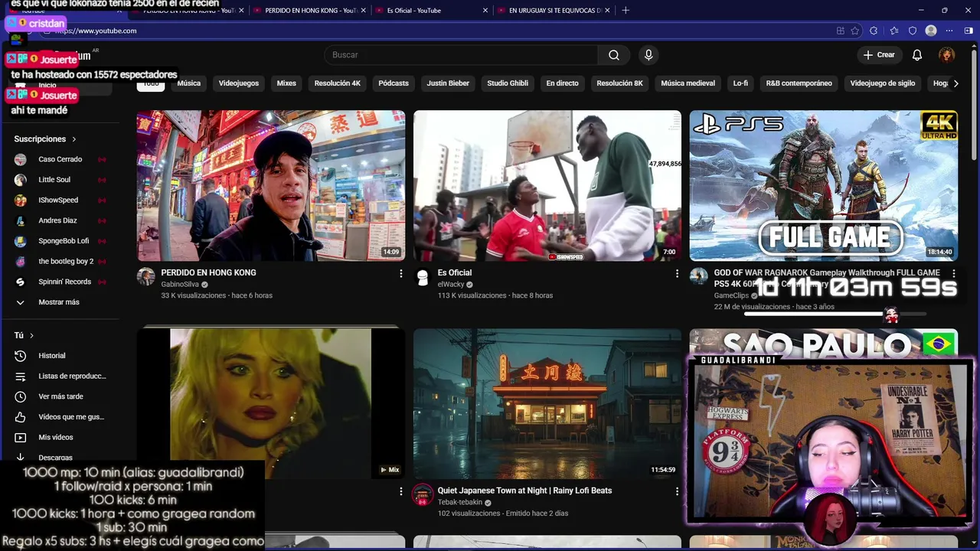Select the Justin Bieber filter chip

(448, 83)
